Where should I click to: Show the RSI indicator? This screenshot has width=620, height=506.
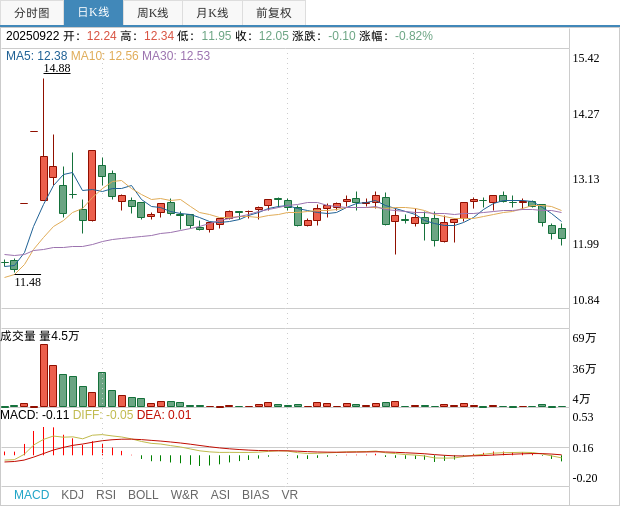106,495
